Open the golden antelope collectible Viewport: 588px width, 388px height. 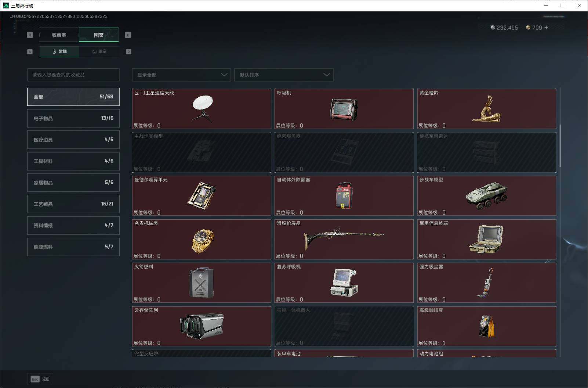486,109
